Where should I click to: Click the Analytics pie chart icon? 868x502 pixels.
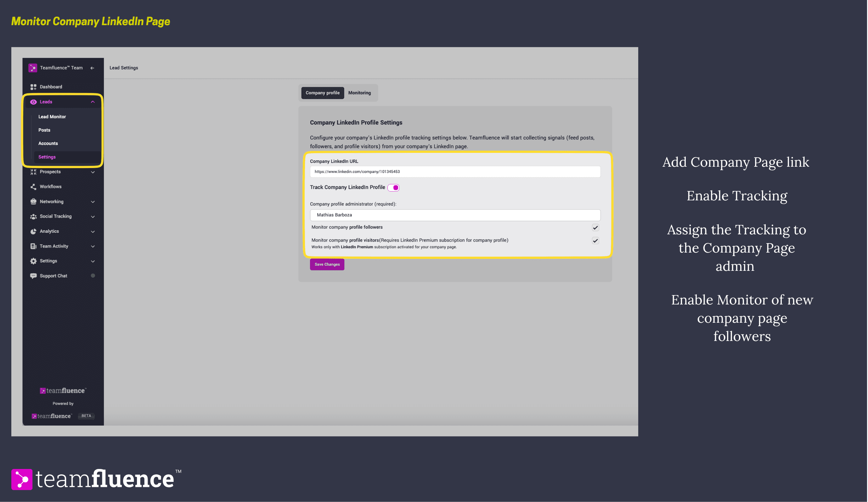click(x=33, y=231)
